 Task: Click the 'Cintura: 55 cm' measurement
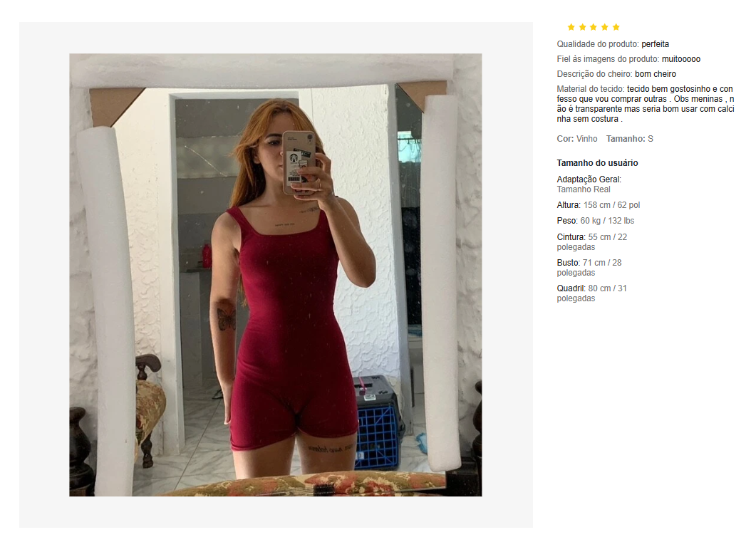tap(592, 242)
